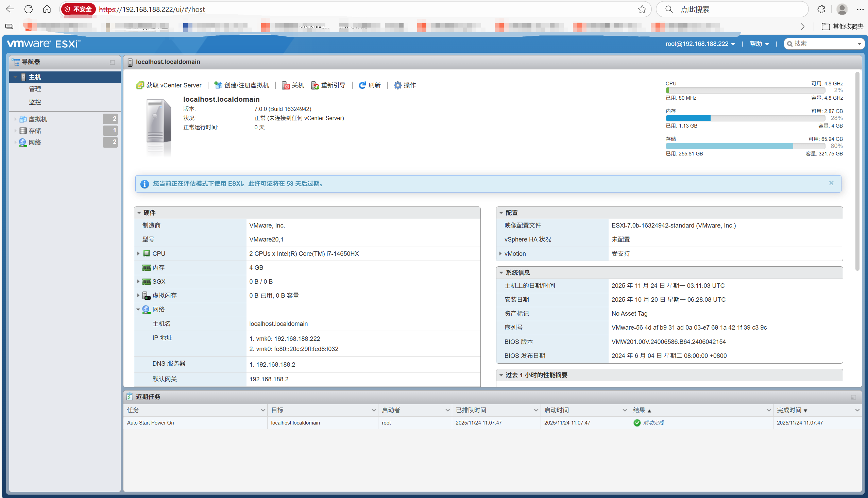Screen dimensions: 868x498
Task: Sort tasks by Result (结果) column
Action: [639, 410]
